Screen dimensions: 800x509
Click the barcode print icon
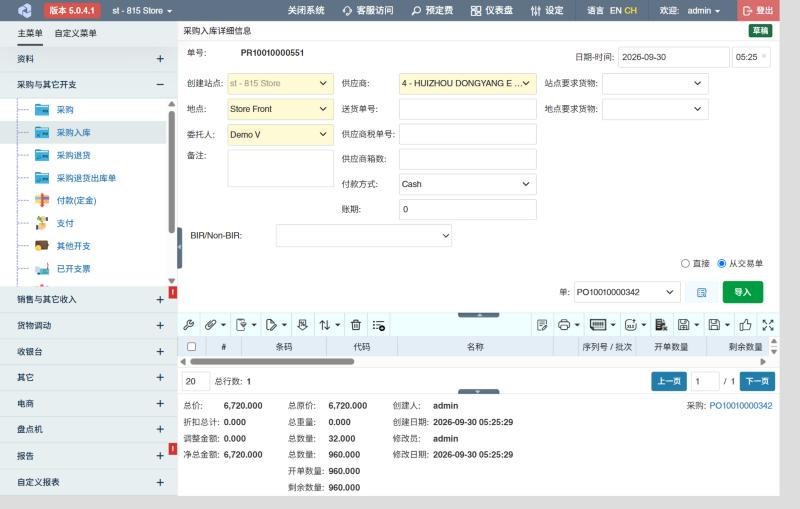(598, 325)
